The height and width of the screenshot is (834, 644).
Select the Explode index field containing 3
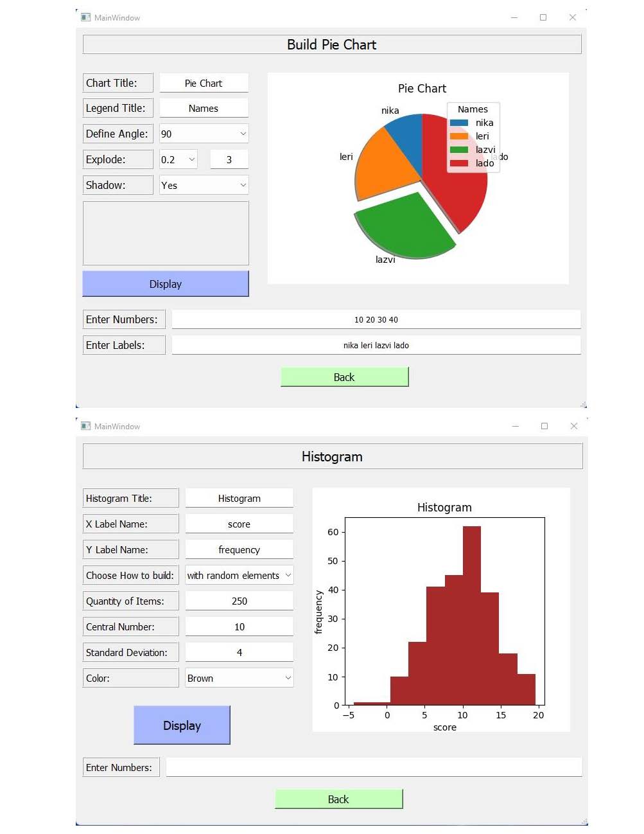tap(229, 159)
